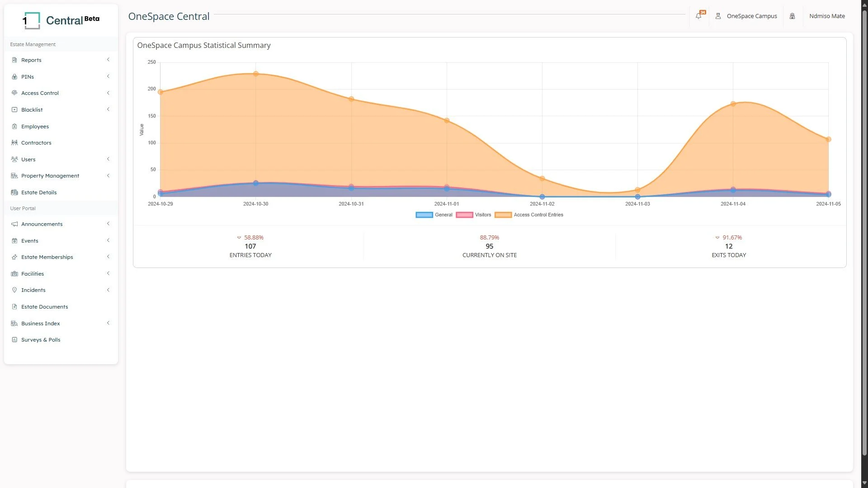Click the Reports sidebar icon
The height and width of the screenshot is (488, 868).
point(14,60)
